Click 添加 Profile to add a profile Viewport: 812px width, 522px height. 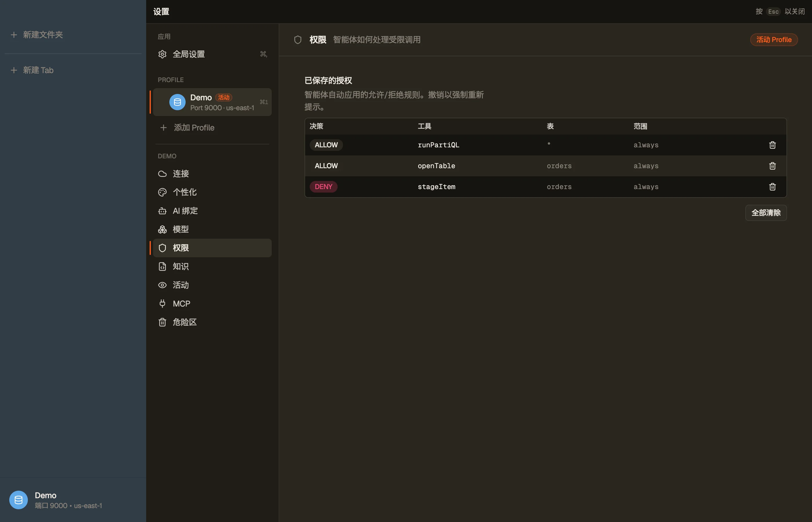212,127
